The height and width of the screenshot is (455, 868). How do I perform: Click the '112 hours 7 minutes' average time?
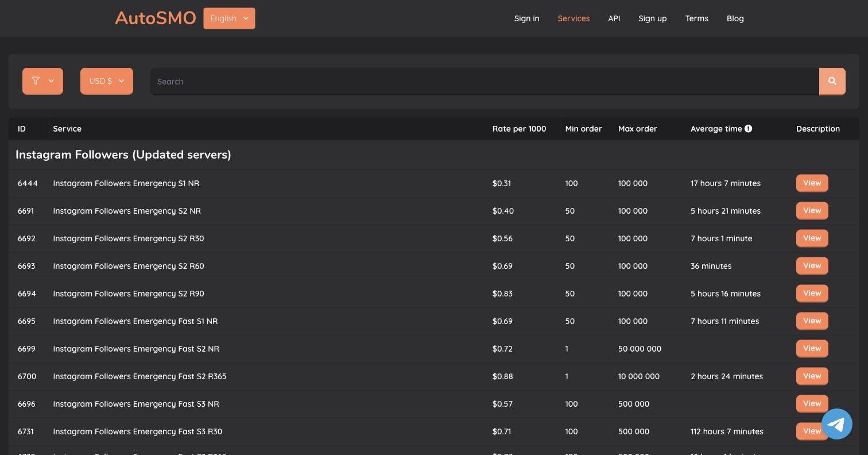727,431
